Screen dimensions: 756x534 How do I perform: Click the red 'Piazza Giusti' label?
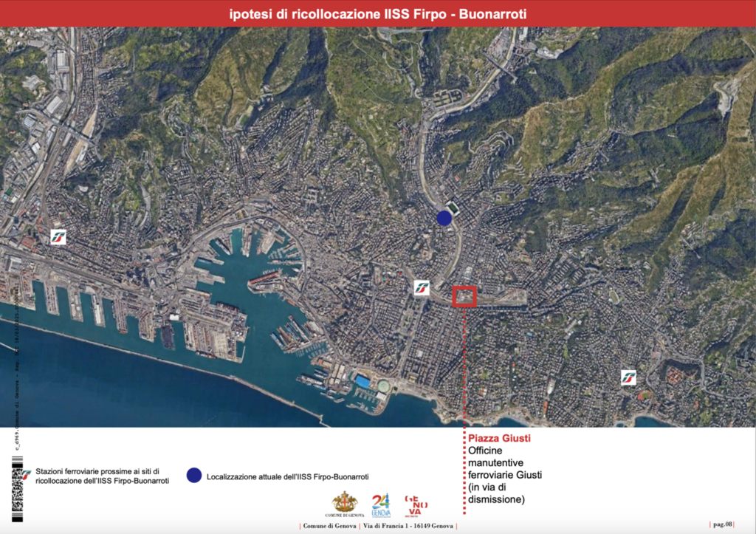coord(499,438)
